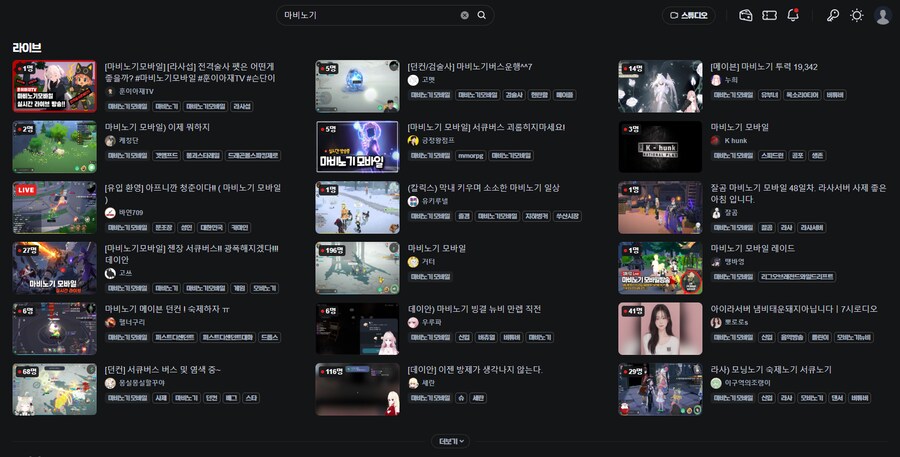Open the K-hunk black thumbnail
The width and height of the screenshot is (900, 457).
tap(660, 146)
